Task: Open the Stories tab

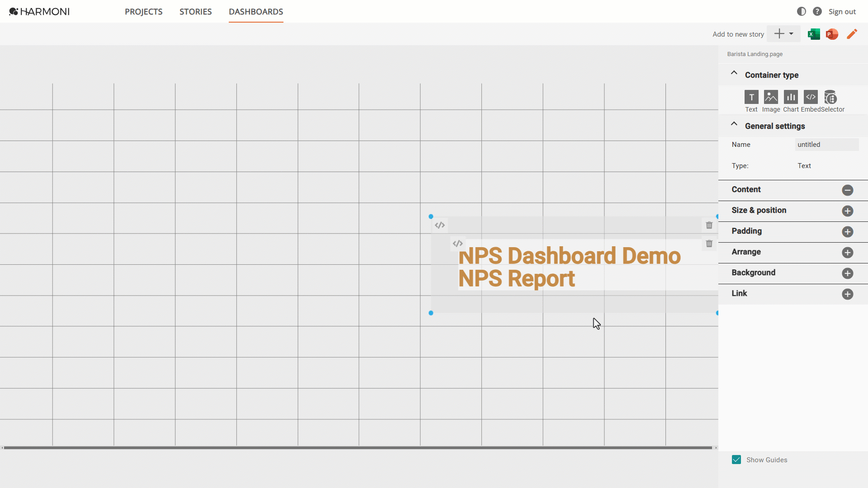Action: click(195, 12)
